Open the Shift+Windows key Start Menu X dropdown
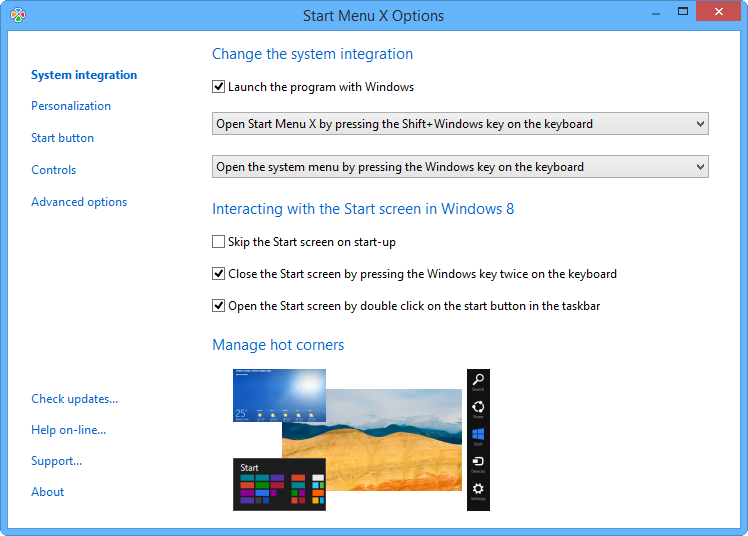 click(x=460, y=124)
